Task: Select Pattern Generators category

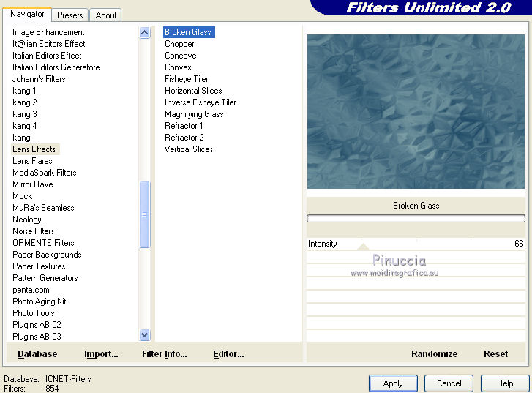Action: [x=45, y=278]
